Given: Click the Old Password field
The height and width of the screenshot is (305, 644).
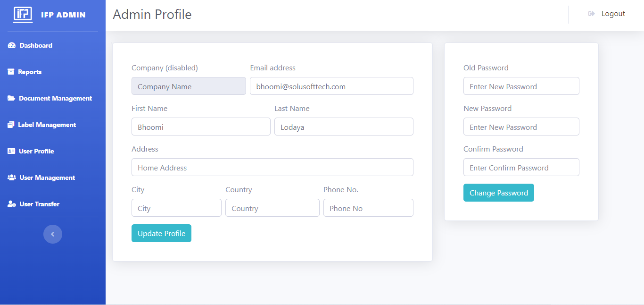Looking at the screenshot, I should [521, 86].
